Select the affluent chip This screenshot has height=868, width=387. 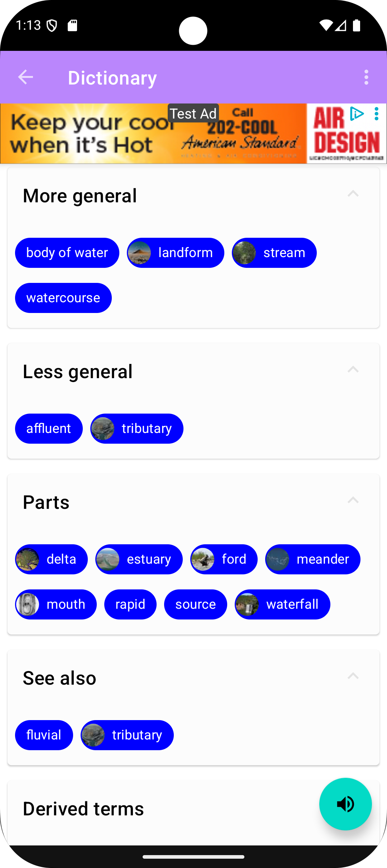click(x=49, y=429)
